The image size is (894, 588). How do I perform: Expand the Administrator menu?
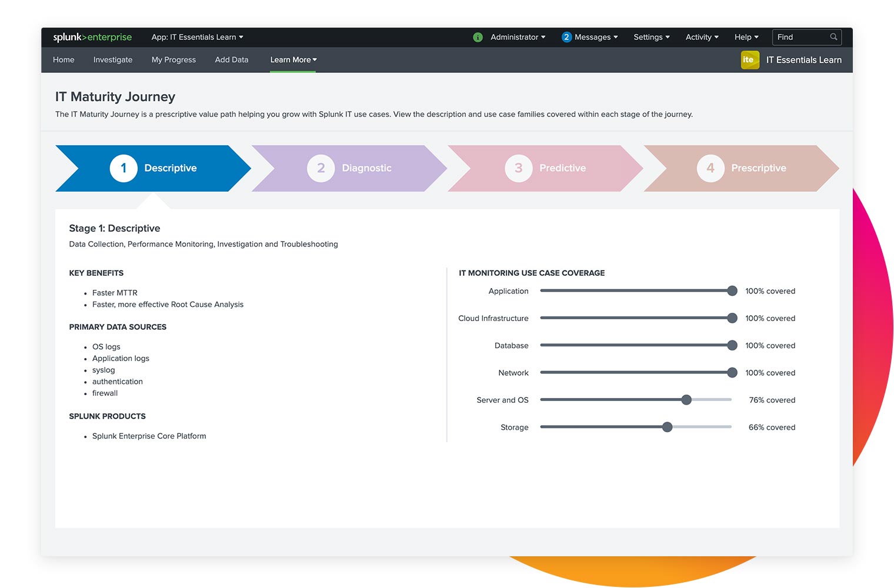coord(518,37)
